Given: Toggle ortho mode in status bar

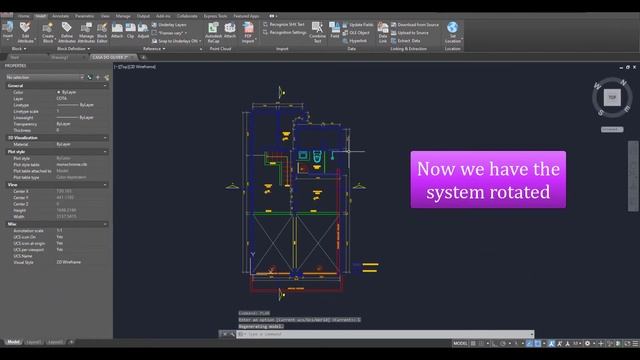Looking at the screenshot, I should [494, 344].
